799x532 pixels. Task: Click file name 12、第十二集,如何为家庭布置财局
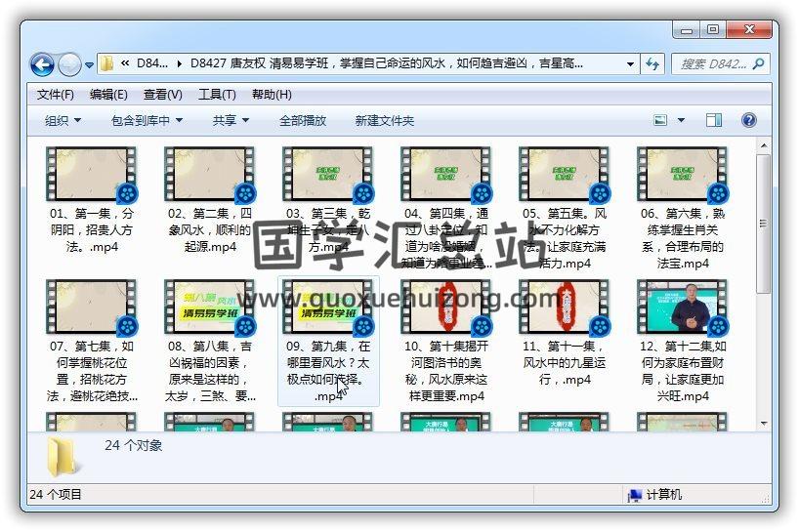(x=683, y=371)
